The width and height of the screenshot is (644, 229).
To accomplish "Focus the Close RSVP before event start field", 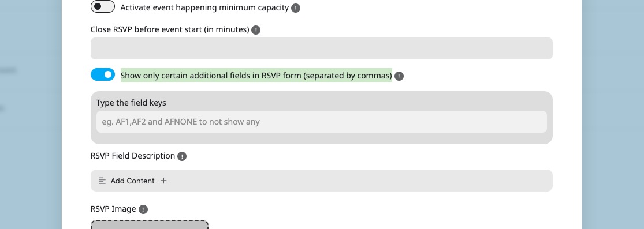I will pyautogui.click(x=322, y=48).
